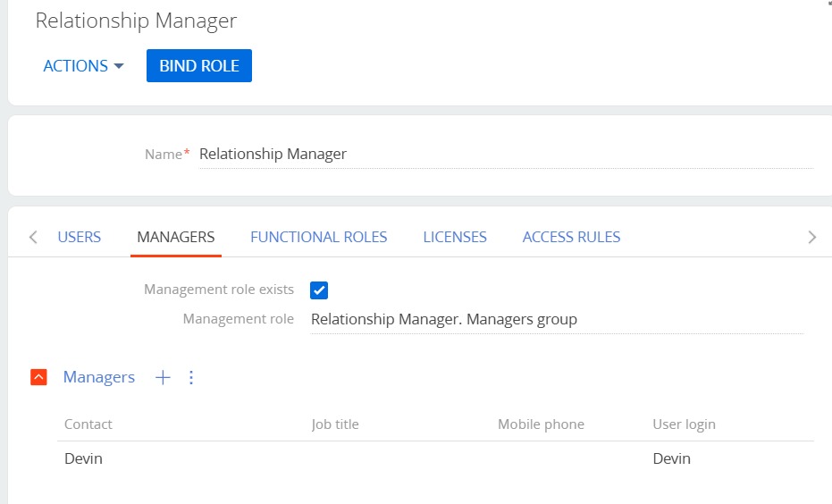Viewport: 832px width, 504px height.
Task: Show the ACCESS RULES tab
Action: (571, 237)
